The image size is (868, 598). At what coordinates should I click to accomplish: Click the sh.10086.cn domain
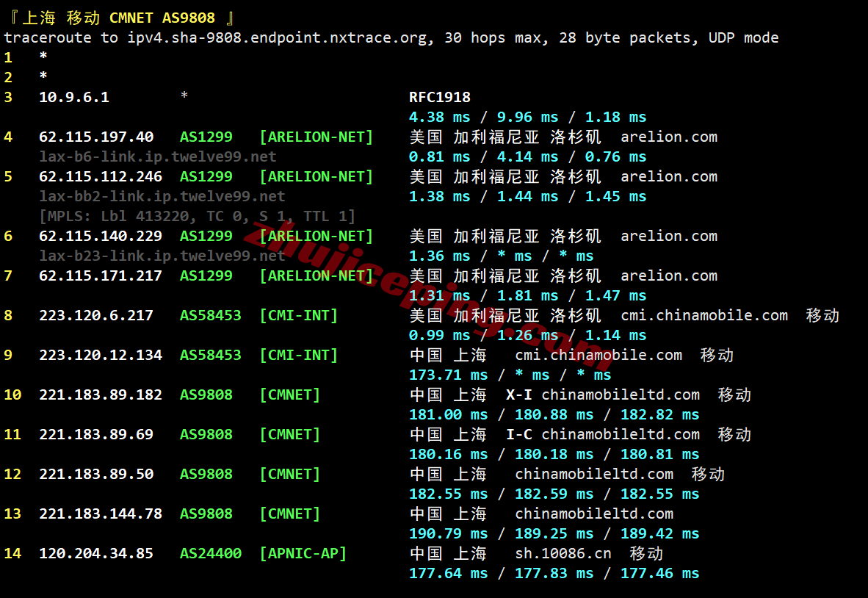coord(563,553)
